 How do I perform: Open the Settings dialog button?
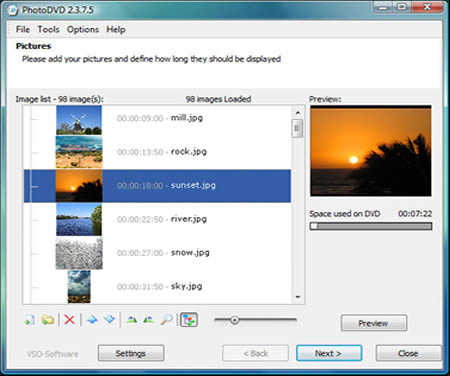coord(131,353)
